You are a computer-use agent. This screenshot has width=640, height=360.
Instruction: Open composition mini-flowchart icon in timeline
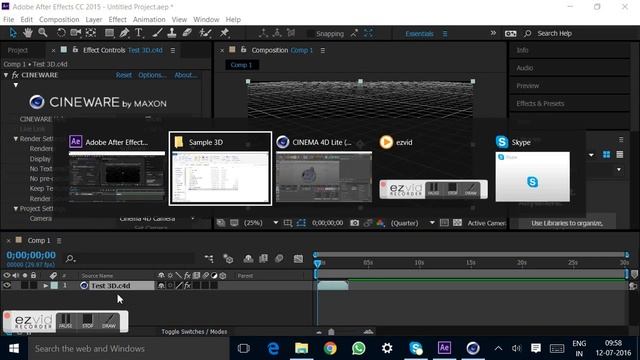click(209, 258)
